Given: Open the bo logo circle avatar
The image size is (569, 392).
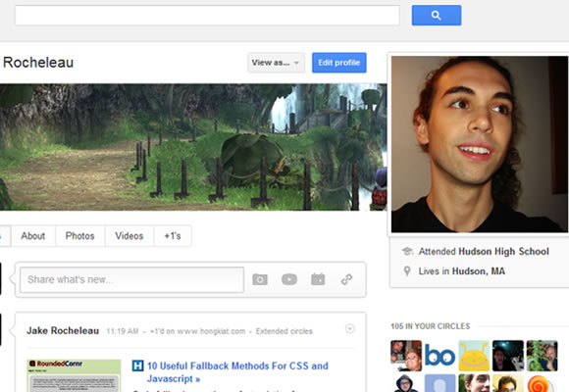Looking at the screenshot, I should click(440, 356).
